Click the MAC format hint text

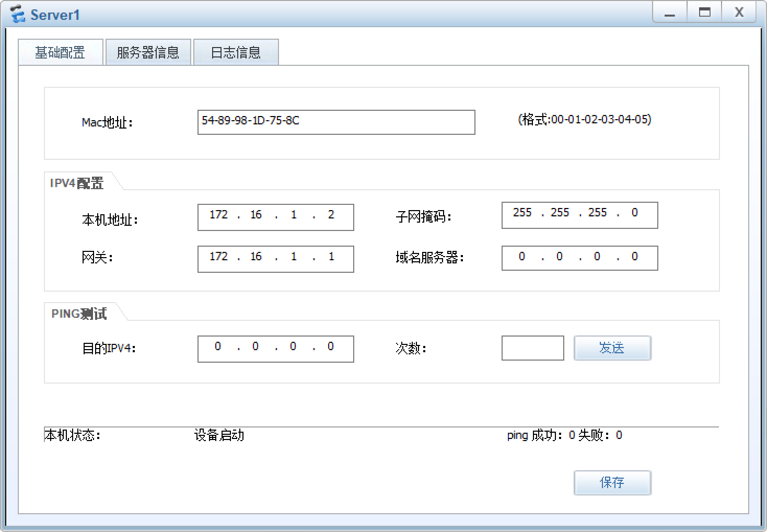[x=583, y=119]
